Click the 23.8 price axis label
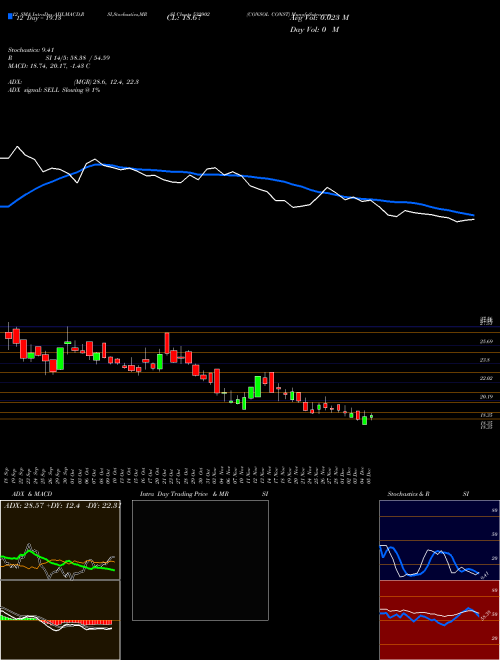This screenshot has height=660, width=500. pos(486,360)
